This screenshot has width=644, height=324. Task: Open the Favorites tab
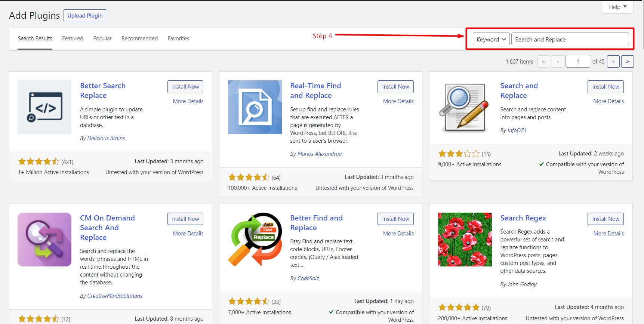178,38
